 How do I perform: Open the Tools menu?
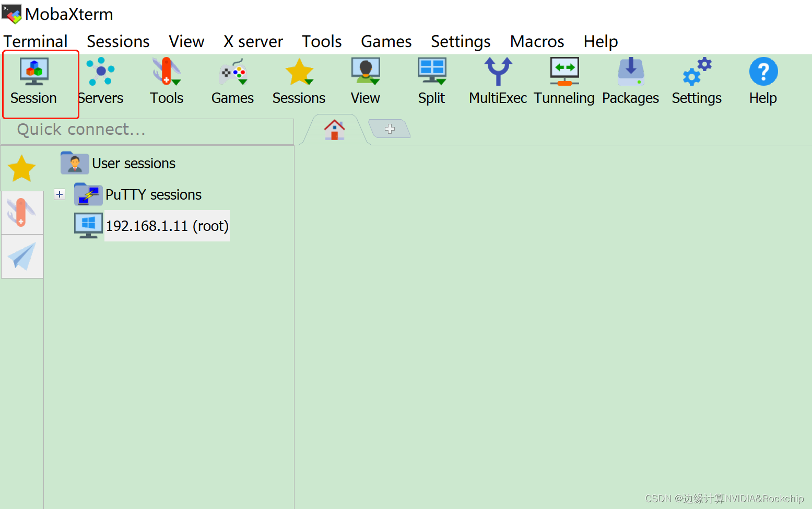[322, 41]
